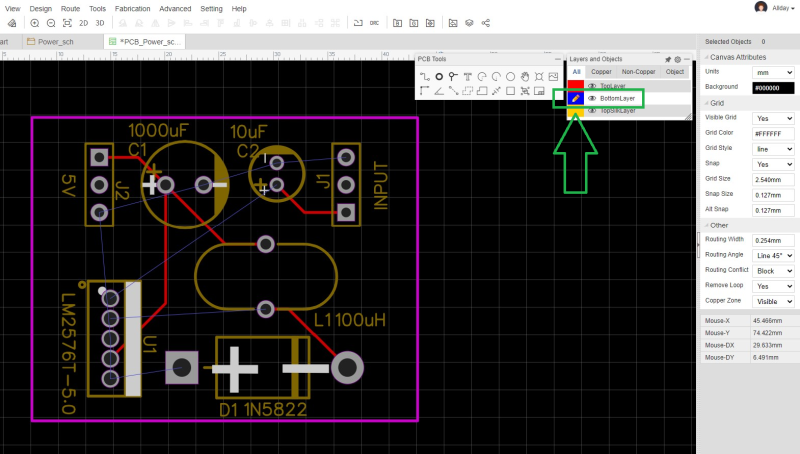Open Layers and Objects gear settings
This screenshot has width=800, height=454.
[678, 59]
